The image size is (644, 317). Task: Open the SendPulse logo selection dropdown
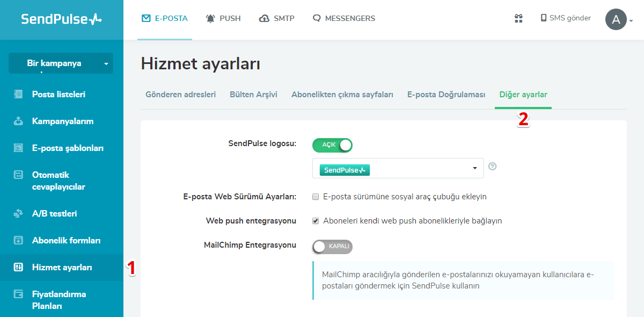click(x=398, y=169)
